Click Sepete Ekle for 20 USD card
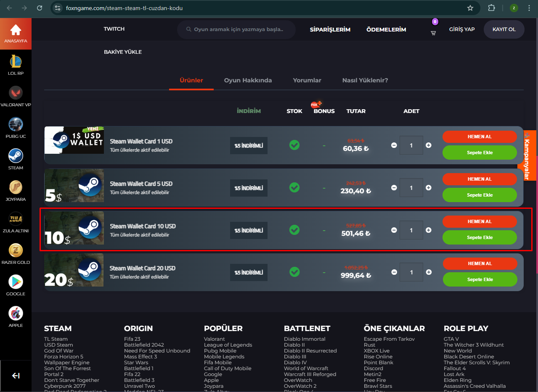Screen dimensions: 538x392 coord(480,279)
